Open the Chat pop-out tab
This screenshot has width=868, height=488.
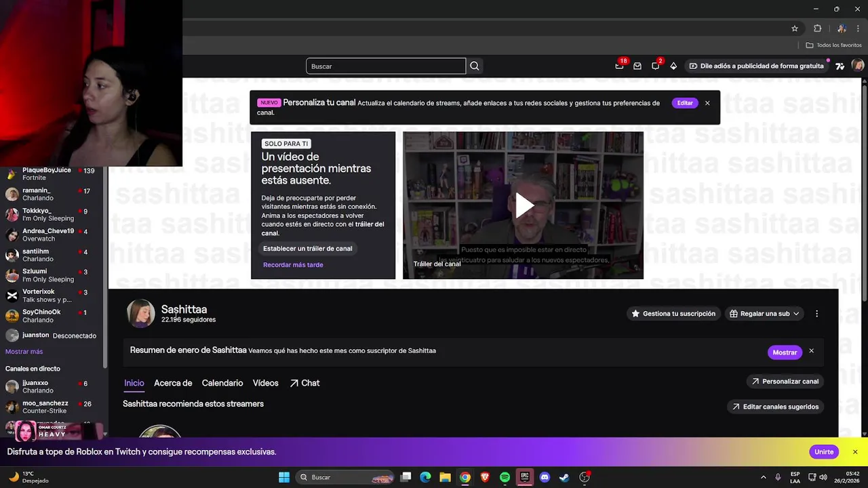(x=304, y=383)
